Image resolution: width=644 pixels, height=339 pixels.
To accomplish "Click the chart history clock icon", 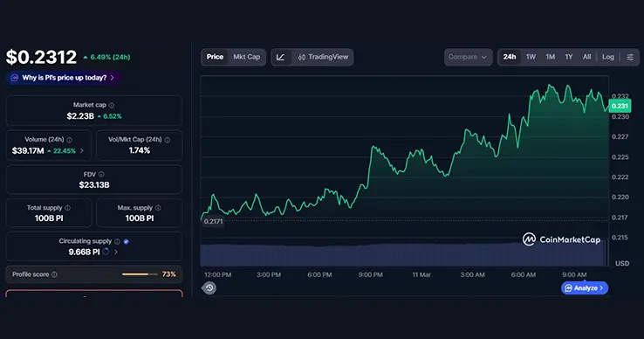I will tap(209, 288).
